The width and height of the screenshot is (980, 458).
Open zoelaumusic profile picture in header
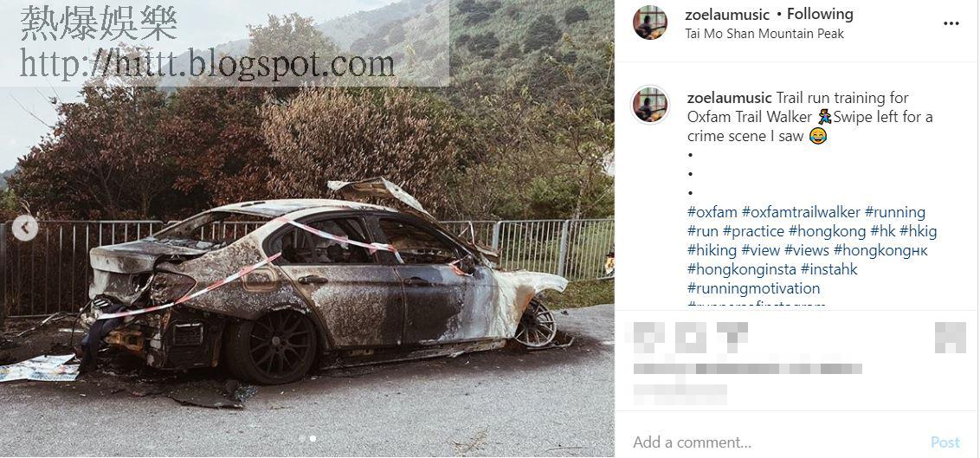650,23
